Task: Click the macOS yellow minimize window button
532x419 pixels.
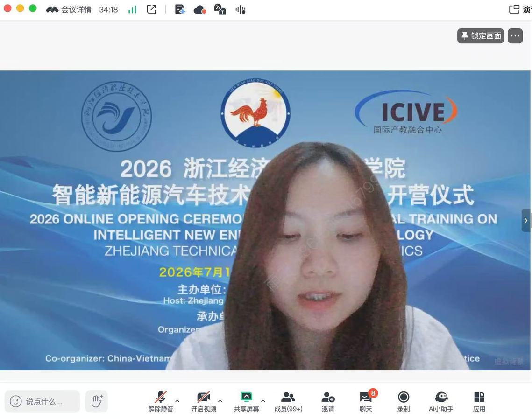Action: 20,8
